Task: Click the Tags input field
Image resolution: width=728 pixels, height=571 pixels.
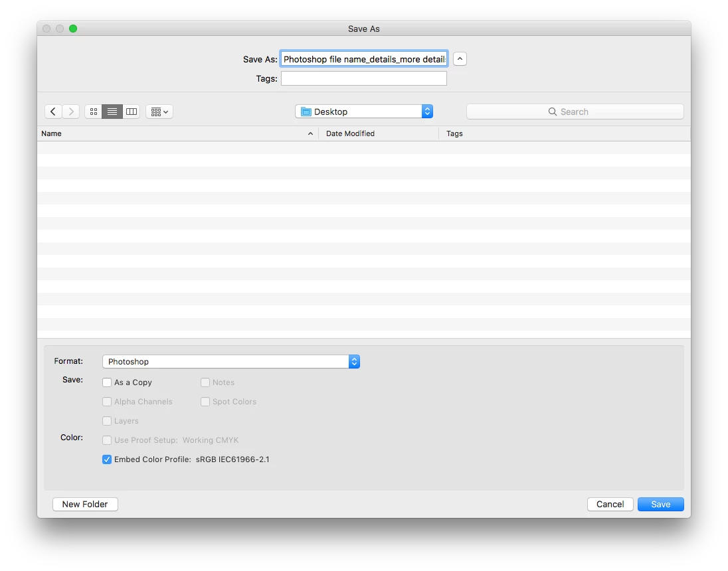Action: 364,78
